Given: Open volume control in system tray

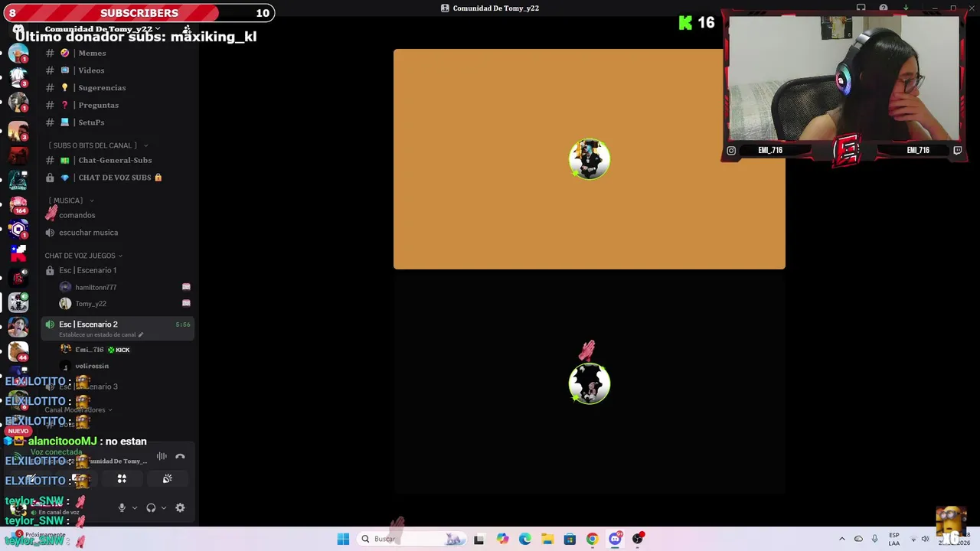Looking at the screenshot, I should pos(925,539).
